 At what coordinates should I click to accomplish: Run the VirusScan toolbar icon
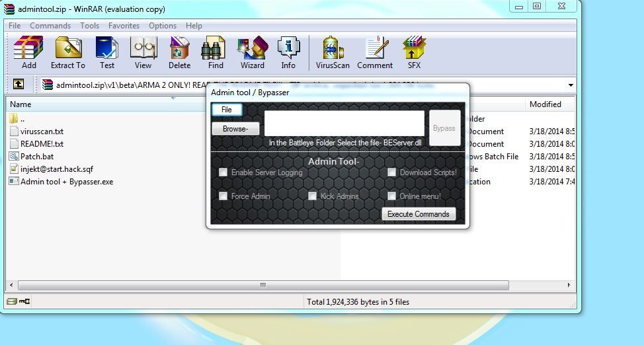(x=333, y=52)
